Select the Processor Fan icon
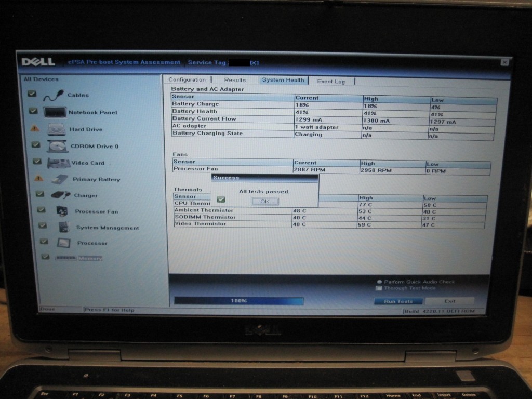The image size is (532, 399). 62,211
